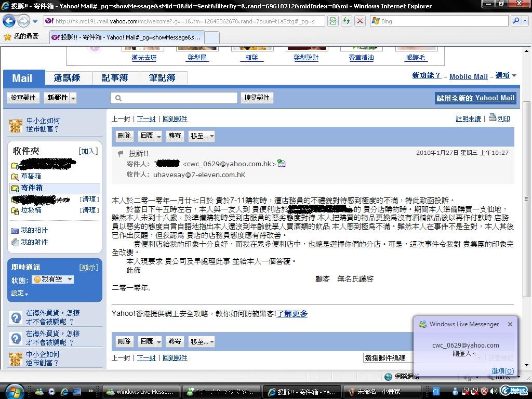Open the 新功能? link
The height and width of the screenshot is (399, 532).
click(x=427, y=76)
